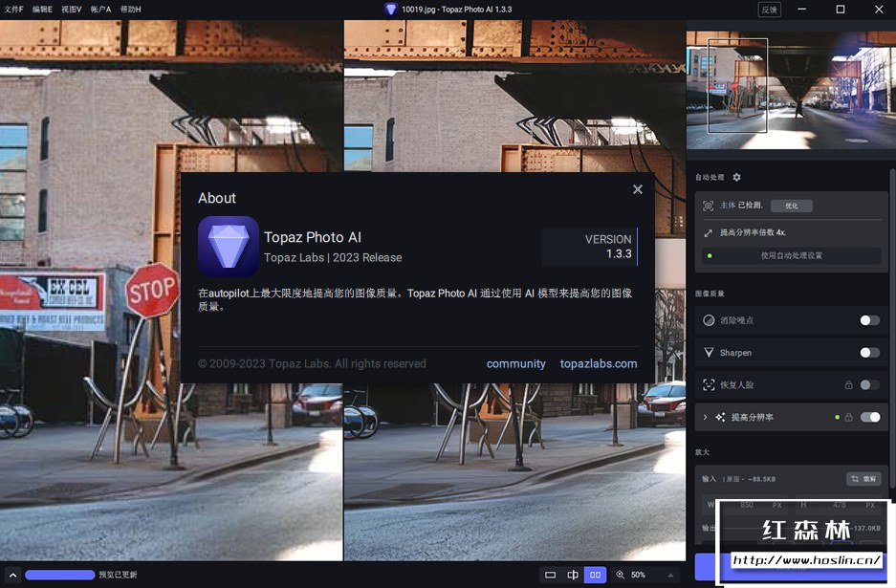The width and height of the screenshot is (896, 588).
Task: Click the navigator thumbnail preview
Action: coord(791,90)
